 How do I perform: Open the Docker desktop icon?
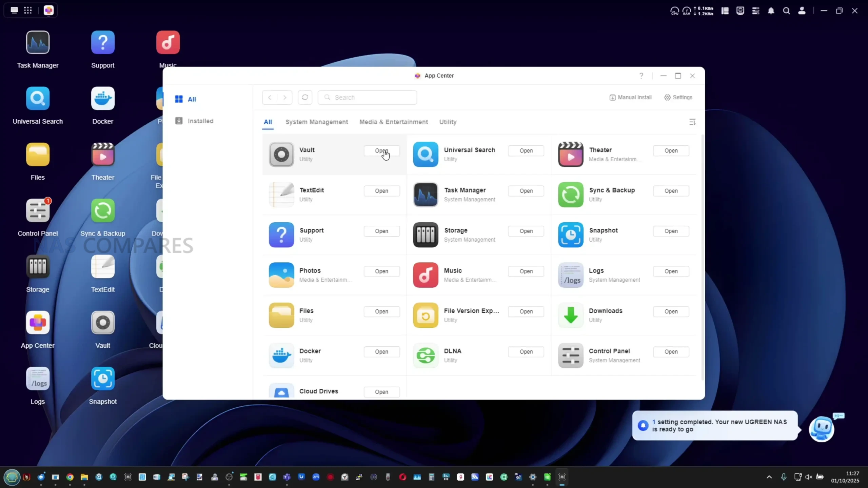click(103, 99)
